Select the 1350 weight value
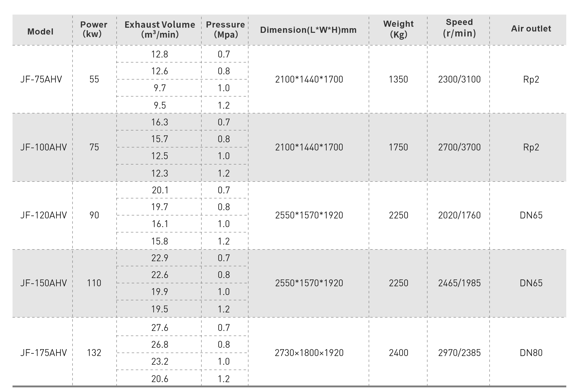 point(398,79)
